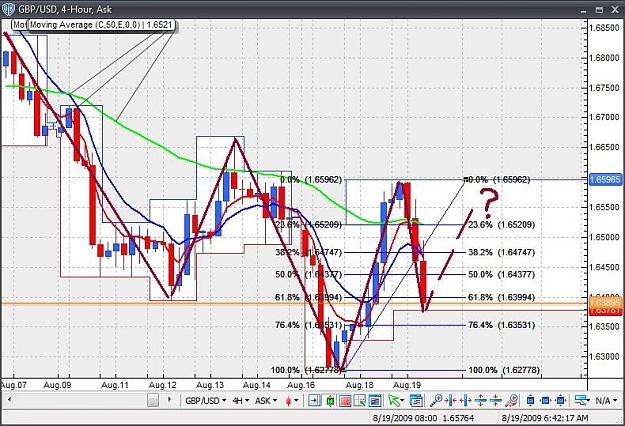
Task: Click the GBP/USD shield icon in title bar
Action: point(8,9)
